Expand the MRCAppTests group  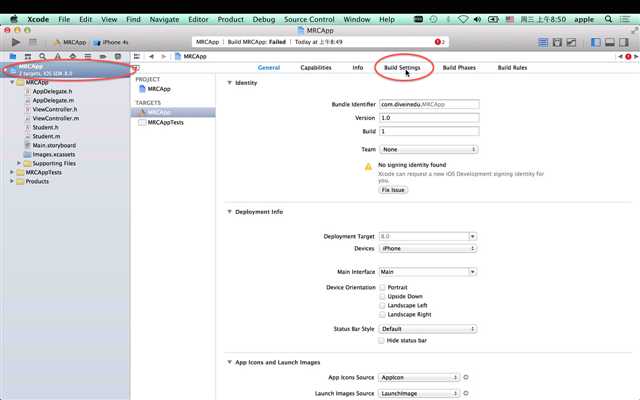12,172
